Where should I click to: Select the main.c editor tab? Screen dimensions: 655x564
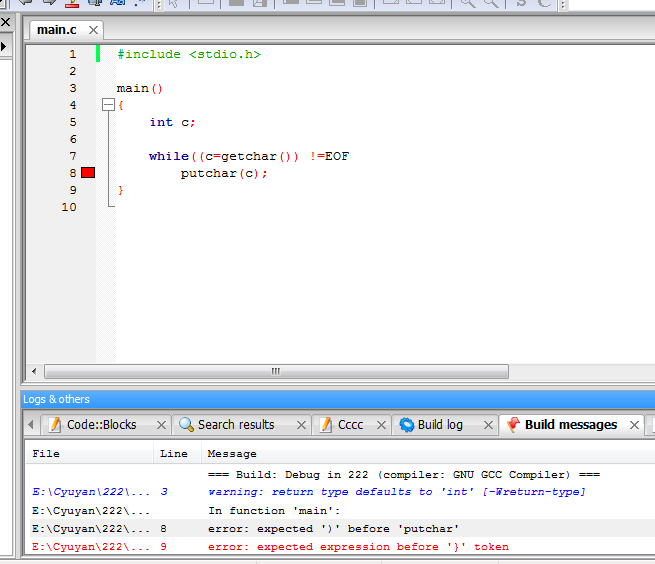coord(57,30)
